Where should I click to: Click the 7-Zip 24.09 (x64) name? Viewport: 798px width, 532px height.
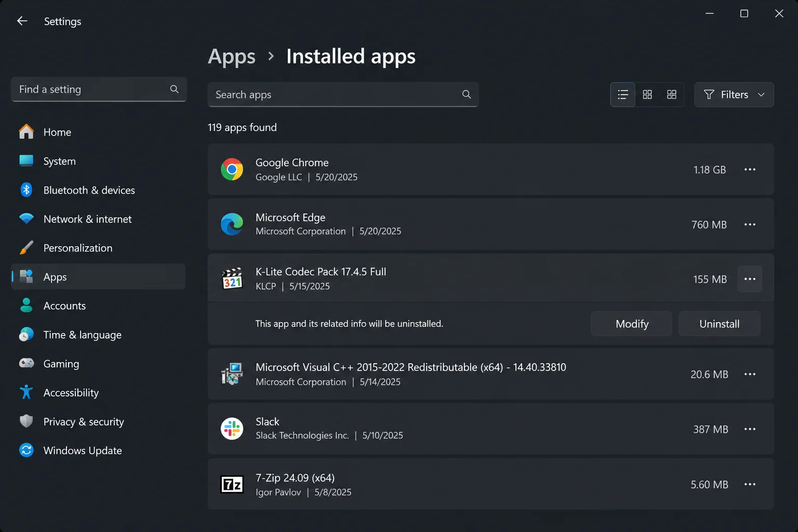[x=295, y=477]
